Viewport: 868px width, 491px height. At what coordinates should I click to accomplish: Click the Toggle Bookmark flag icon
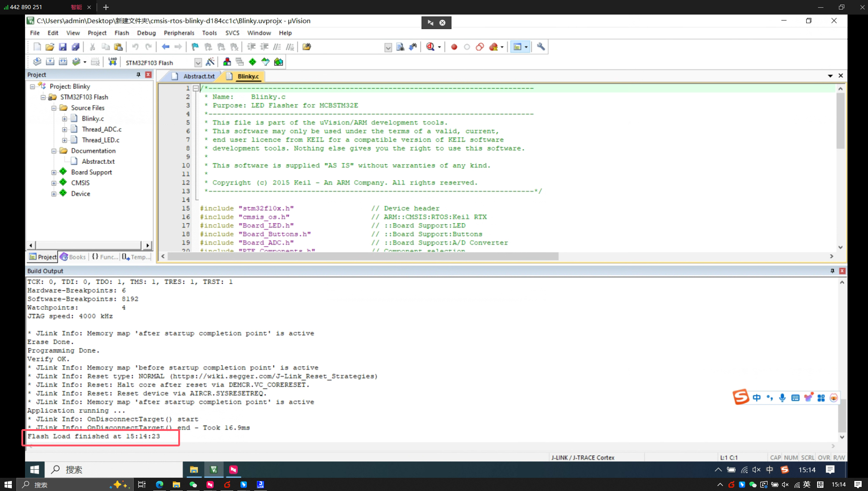tap(195, 47)
